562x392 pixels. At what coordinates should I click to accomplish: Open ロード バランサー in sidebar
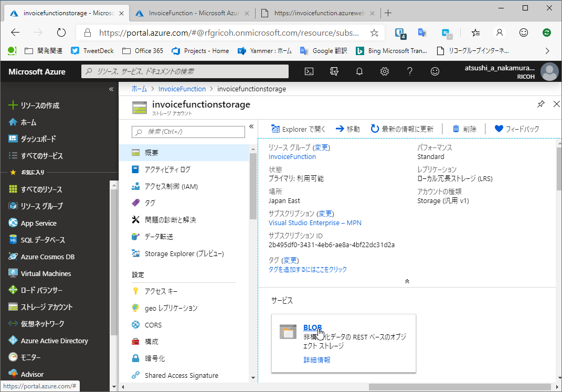pyautogui.click(x=35, y=290)
